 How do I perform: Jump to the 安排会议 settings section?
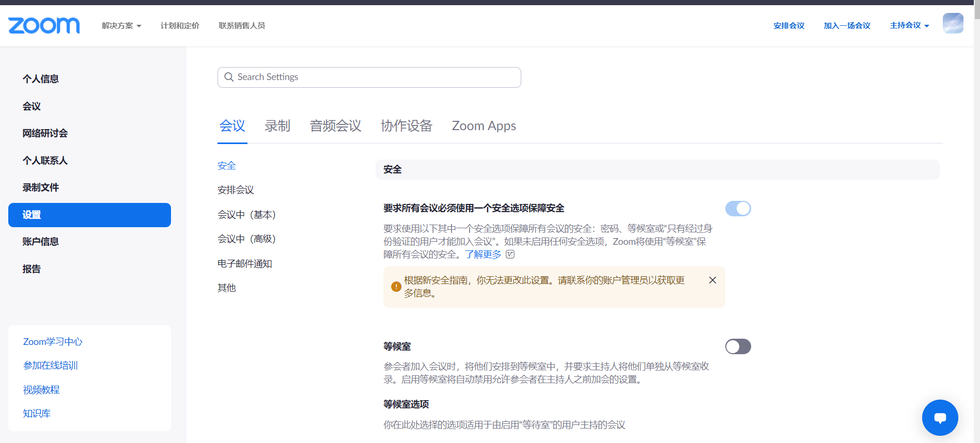(236, 190)
